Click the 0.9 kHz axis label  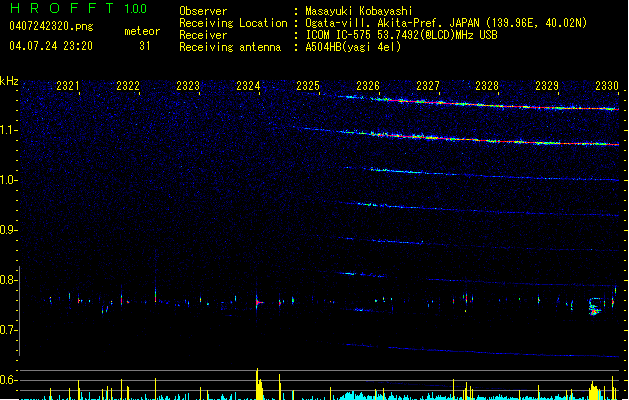coord(9,230)
